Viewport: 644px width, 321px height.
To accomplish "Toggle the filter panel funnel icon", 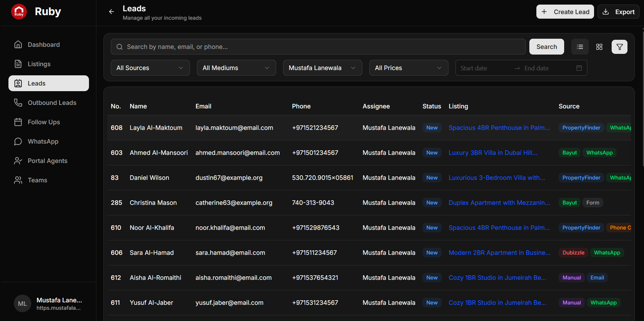I will click(x=619, y=47).
